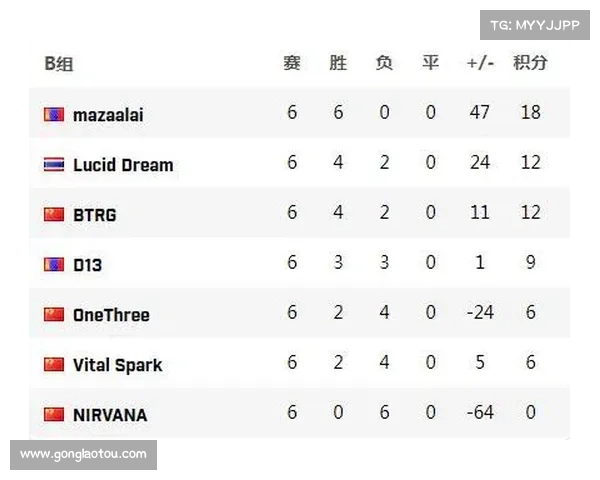Click the TG: MYYJJPP label

click(x=533, y=26)
